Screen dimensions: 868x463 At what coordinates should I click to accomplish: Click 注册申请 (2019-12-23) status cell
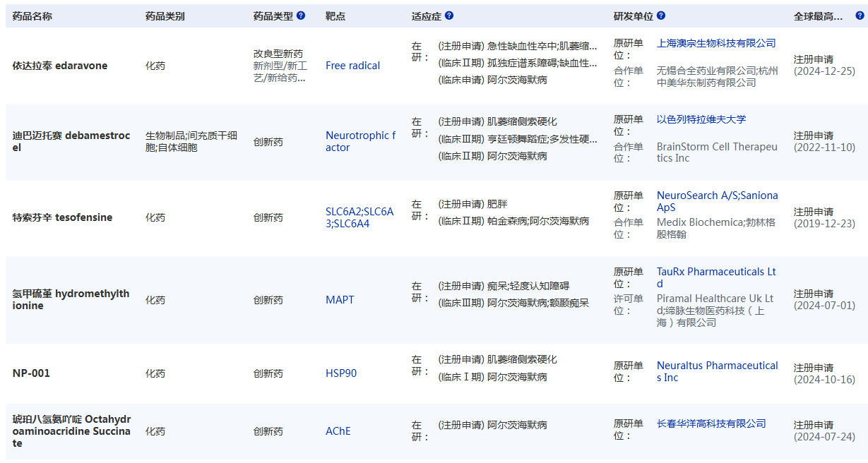(824, 217)
